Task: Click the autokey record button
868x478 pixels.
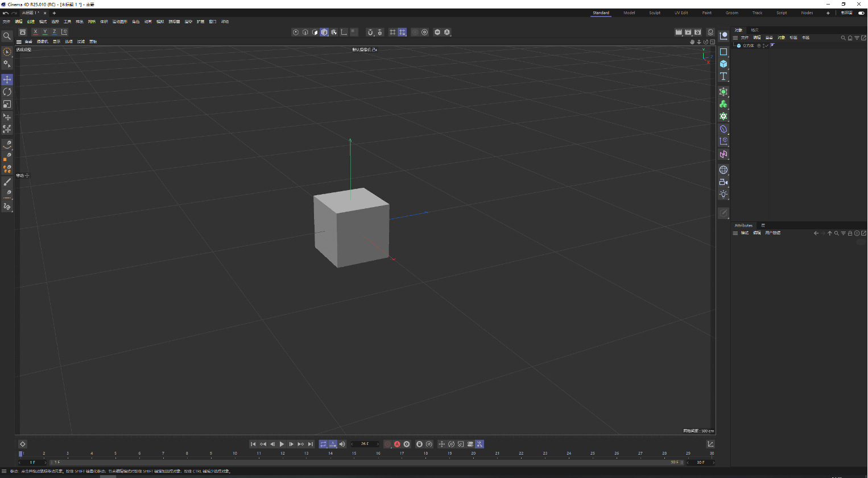Action: 397,444
